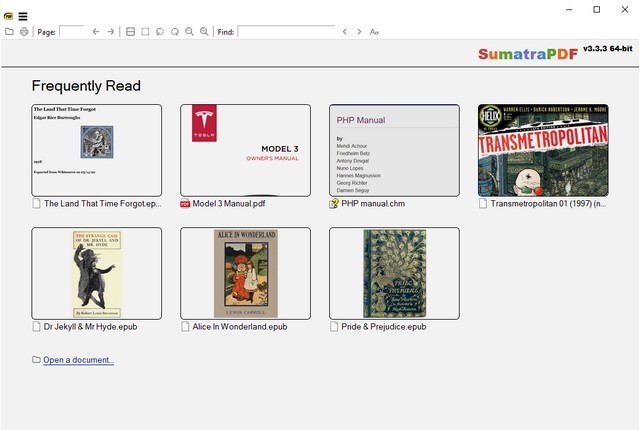Select the fit single page icon
This screenshot has height=430, width=640.
click(x=144, y=32)
